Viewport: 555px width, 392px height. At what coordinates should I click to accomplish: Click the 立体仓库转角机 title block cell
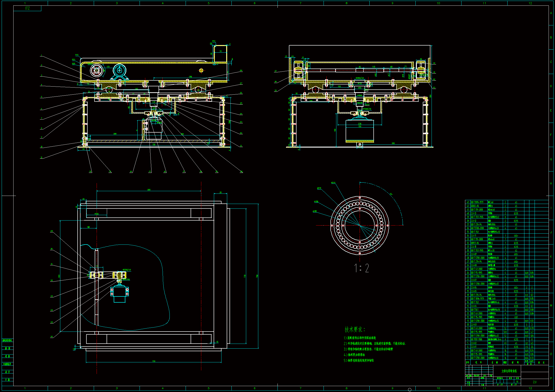pos(509,371)
